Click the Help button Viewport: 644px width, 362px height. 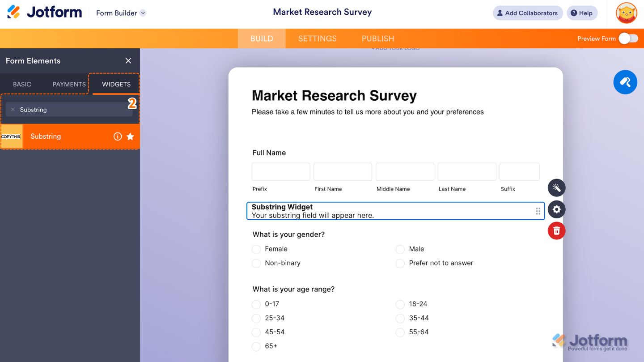click(581, 13)
